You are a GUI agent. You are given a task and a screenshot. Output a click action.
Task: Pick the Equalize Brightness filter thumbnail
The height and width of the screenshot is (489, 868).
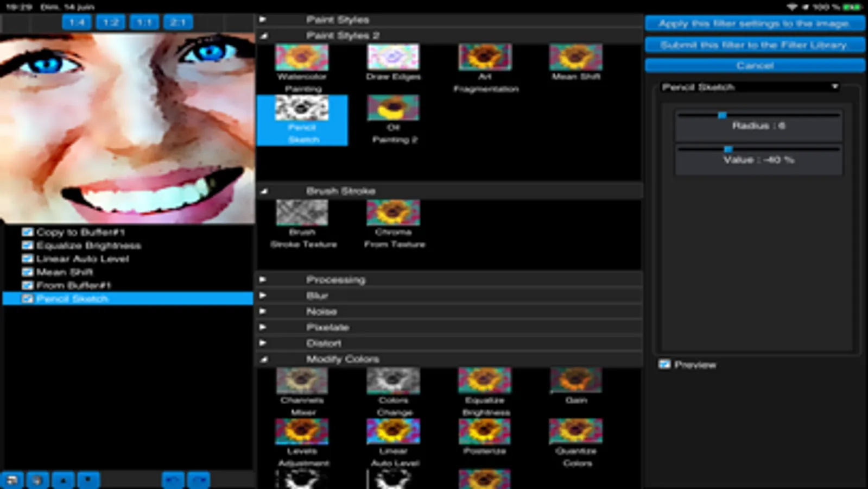tap(485, 380)
